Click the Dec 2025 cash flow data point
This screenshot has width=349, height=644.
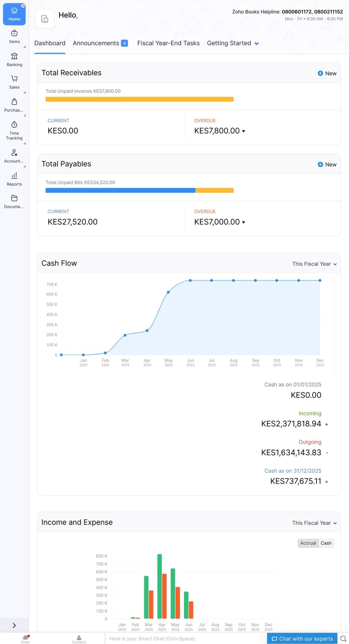click(x=320, y=280)
